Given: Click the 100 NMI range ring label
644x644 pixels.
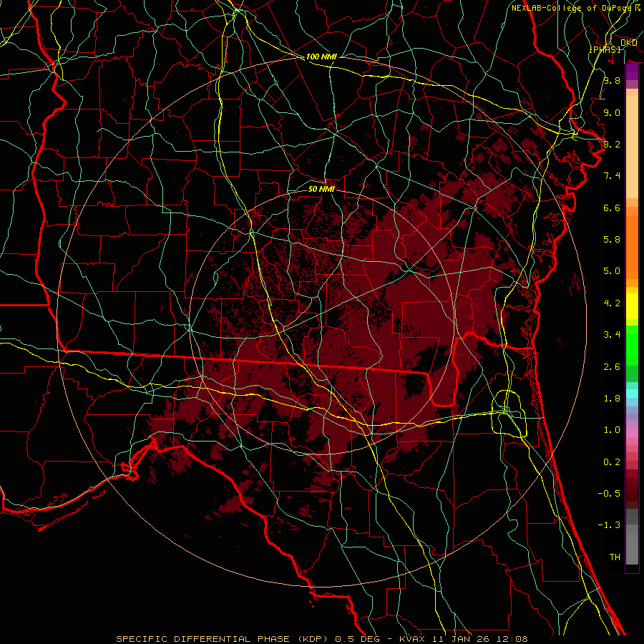Looking at the screenshot, I should (321, 57).
